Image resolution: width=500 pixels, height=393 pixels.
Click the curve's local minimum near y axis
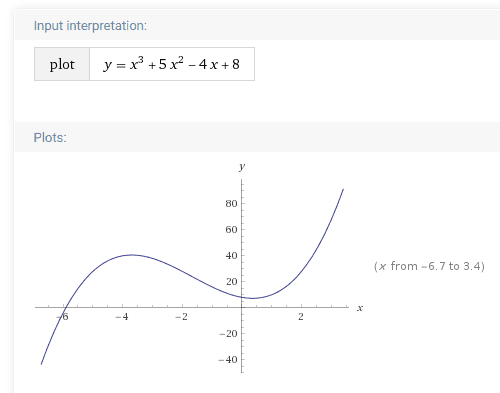(x=253, y=298)
